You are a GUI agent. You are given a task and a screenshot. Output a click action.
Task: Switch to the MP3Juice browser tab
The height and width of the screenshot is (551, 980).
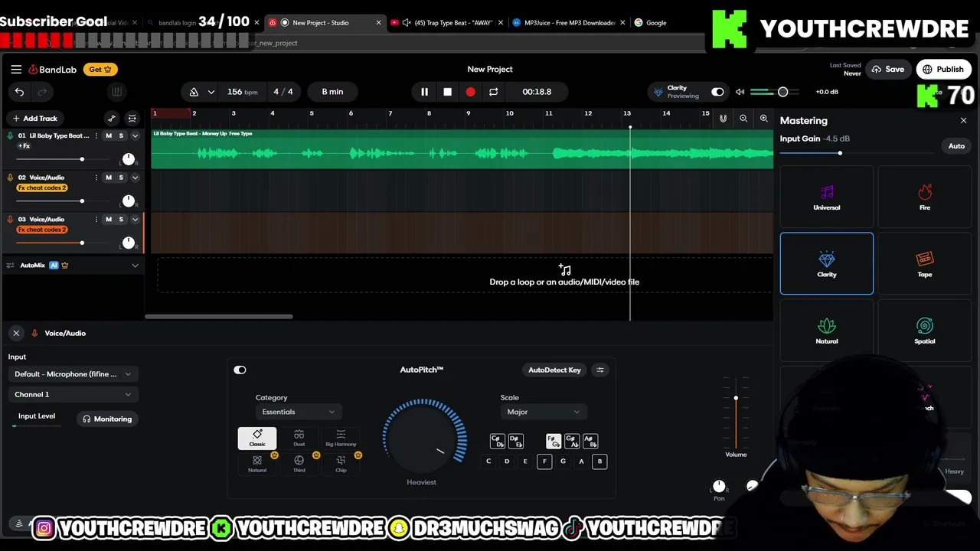(x=569, y=23)
